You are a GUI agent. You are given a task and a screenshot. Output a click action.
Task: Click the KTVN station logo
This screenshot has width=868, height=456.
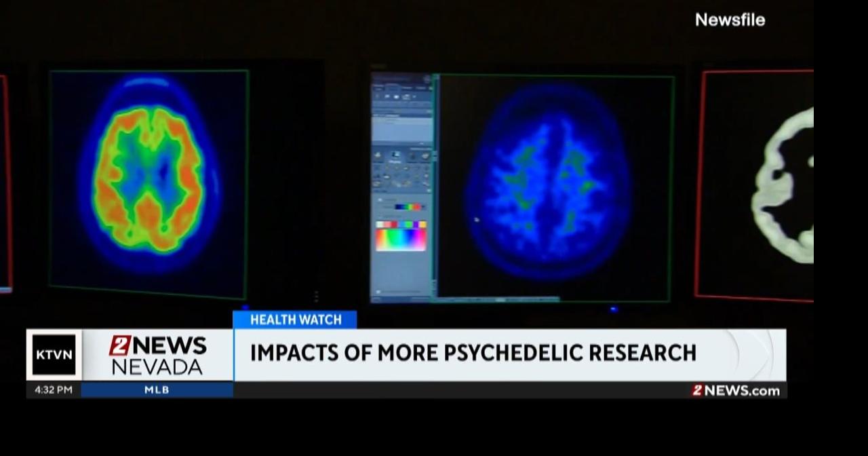pyautogui.click(x=54, y=355)
